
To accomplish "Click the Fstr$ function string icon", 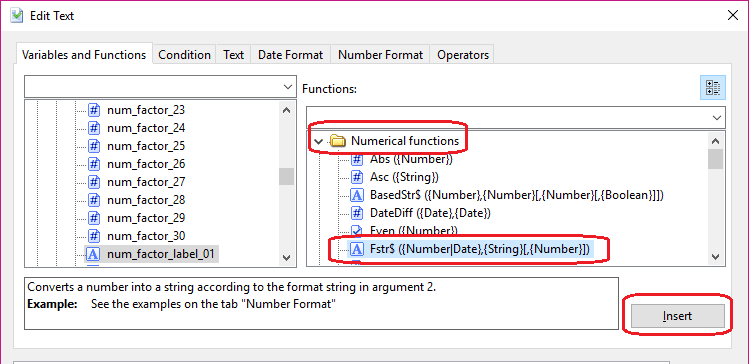I will click(x=357, y=249).
